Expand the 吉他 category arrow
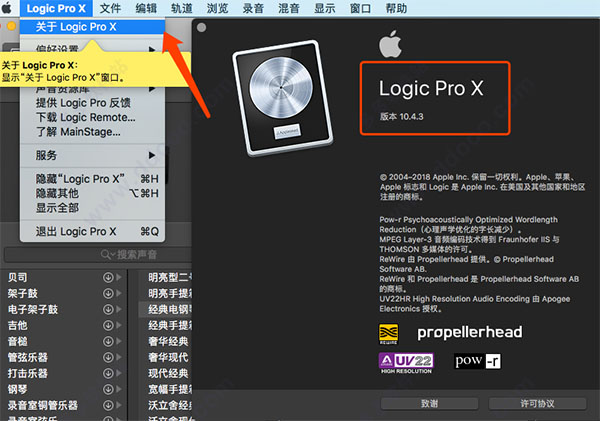The width and height of the screenshot is (600, 421). click(119, 325)
